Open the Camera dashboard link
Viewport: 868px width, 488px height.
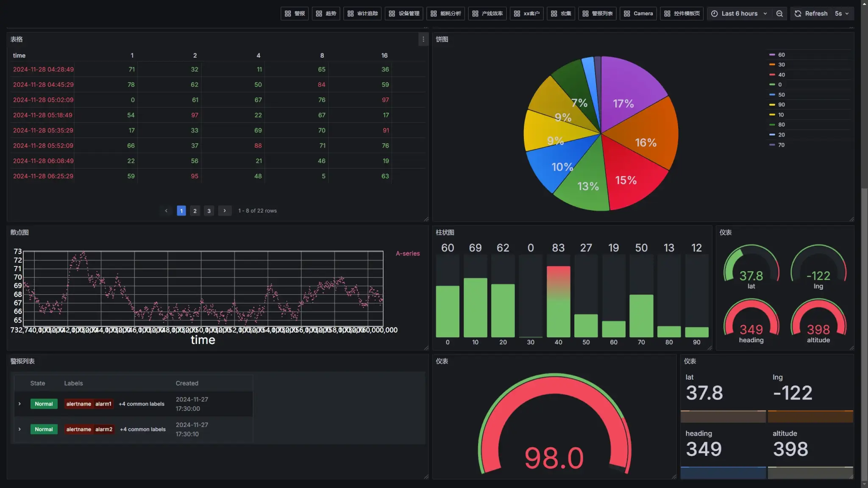(638, 14)
